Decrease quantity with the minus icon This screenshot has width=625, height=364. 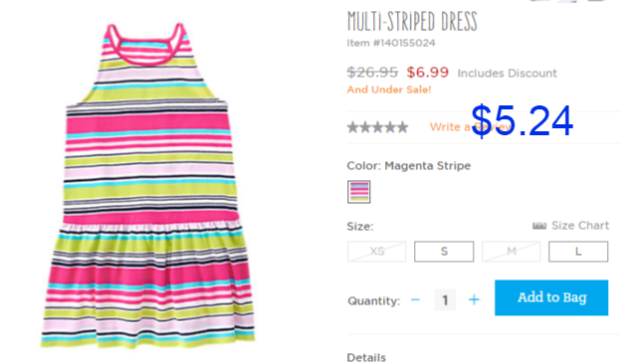(415, 299)
